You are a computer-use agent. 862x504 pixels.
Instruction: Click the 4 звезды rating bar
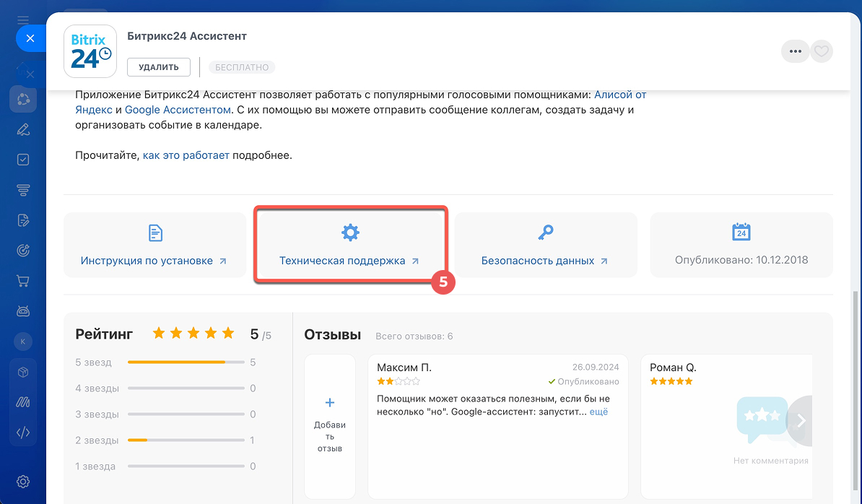point(186,388)
